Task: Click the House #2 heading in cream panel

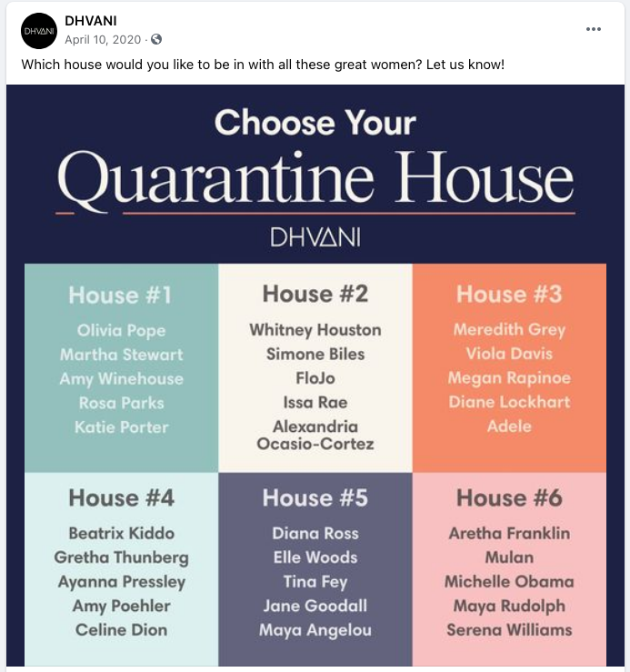Action: (315, 294)
